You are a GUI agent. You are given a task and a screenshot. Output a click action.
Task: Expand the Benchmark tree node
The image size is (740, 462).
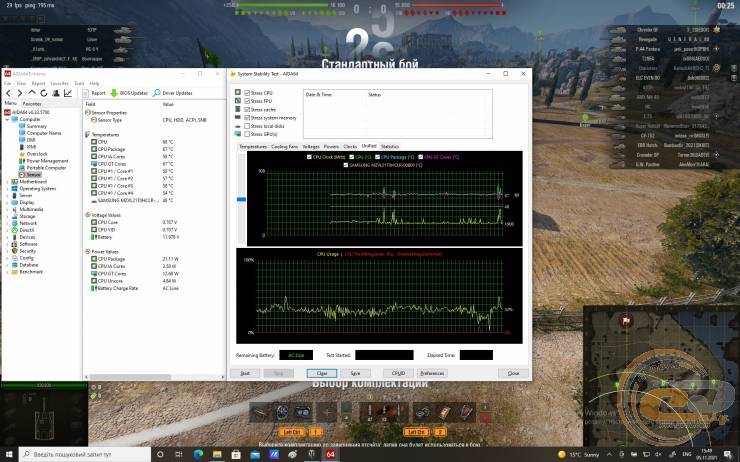[x=7, y=272]
